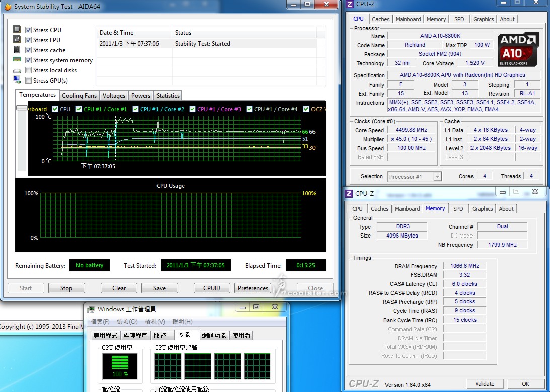Screen dimensions: 550x392
Task: Switch to 應用程式 tab in Task Manager
Action: point(105,336)
